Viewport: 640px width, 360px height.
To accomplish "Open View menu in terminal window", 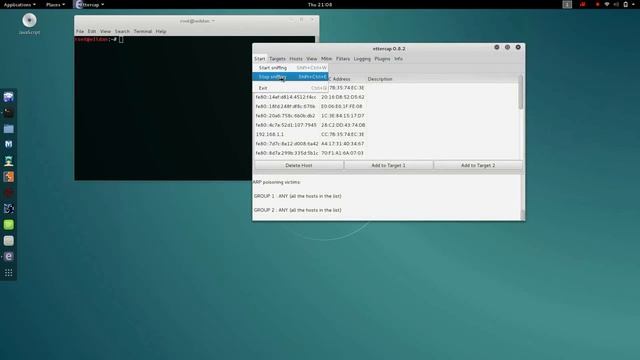I will click(105, 31).
